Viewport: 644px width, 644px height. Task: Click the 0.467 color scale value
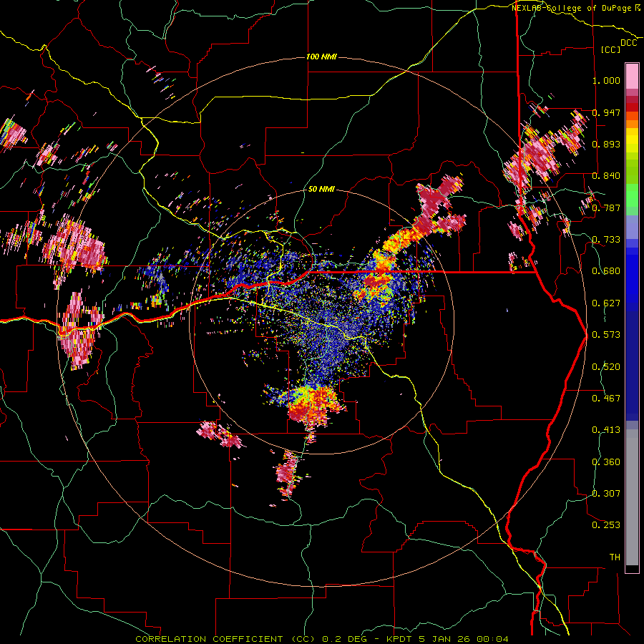(606, 399)
